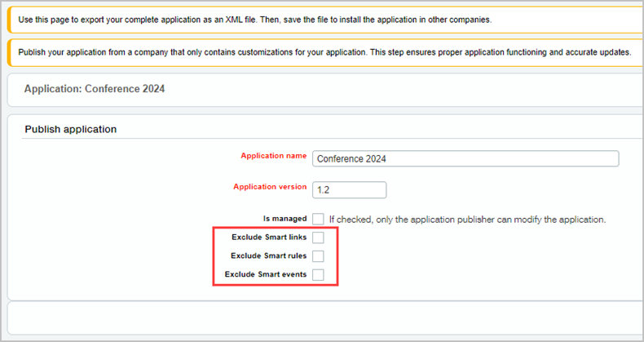The image size is (644, 342).
Task: Click the Exclude Smart links label
Action: click(268, 237)
